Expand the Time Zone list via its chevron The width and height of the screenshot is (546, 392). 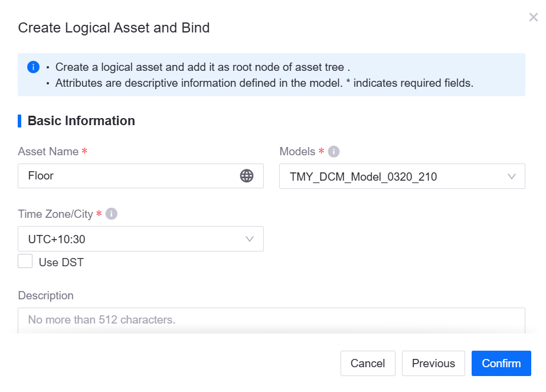[250, 239]
